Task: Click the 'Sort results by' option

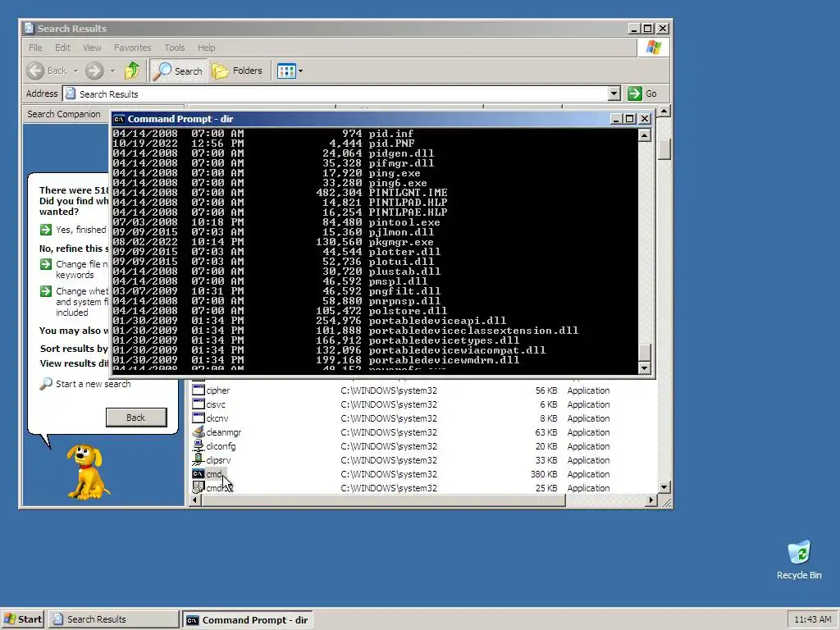Action: (x=74, y=349)
